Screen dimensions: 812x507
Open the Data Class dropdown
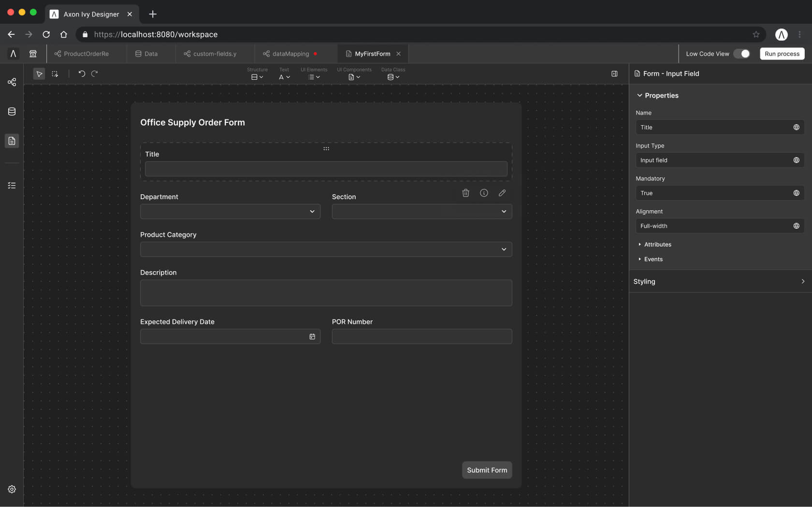tap(393, 73)
